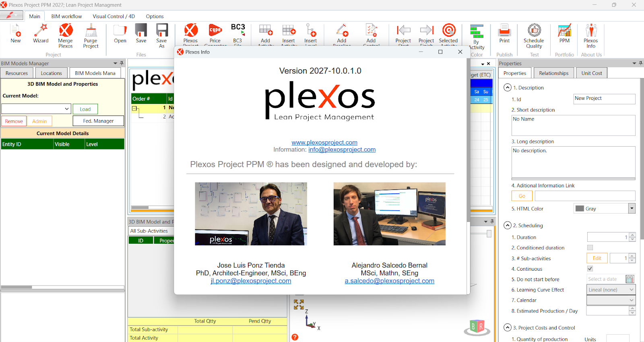The width and height of the screenshot is (644, 342).
Task: Switch to the BIM workflow ribbon tab
Action: pyautogui.click(x=66, y=17)
